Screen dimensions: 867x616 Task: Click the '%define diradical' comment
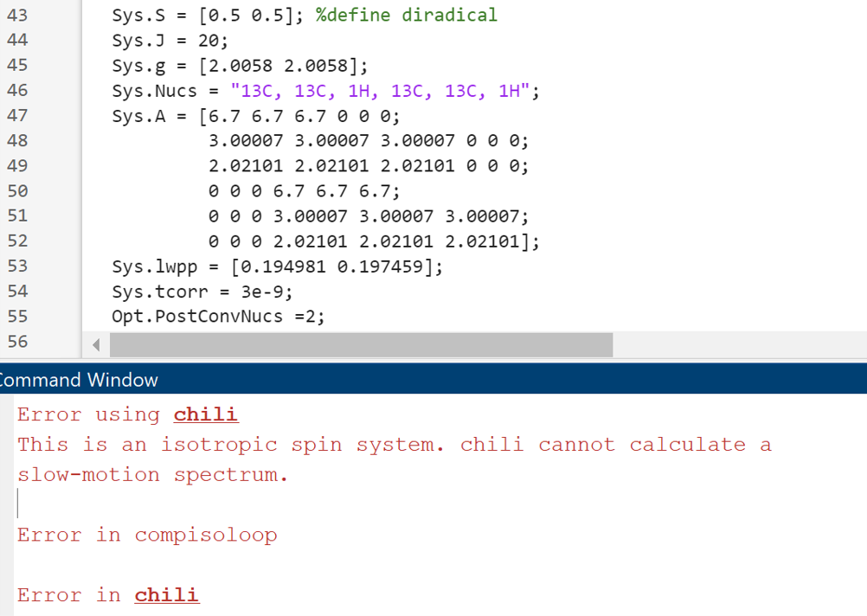(x=407, y=15)
